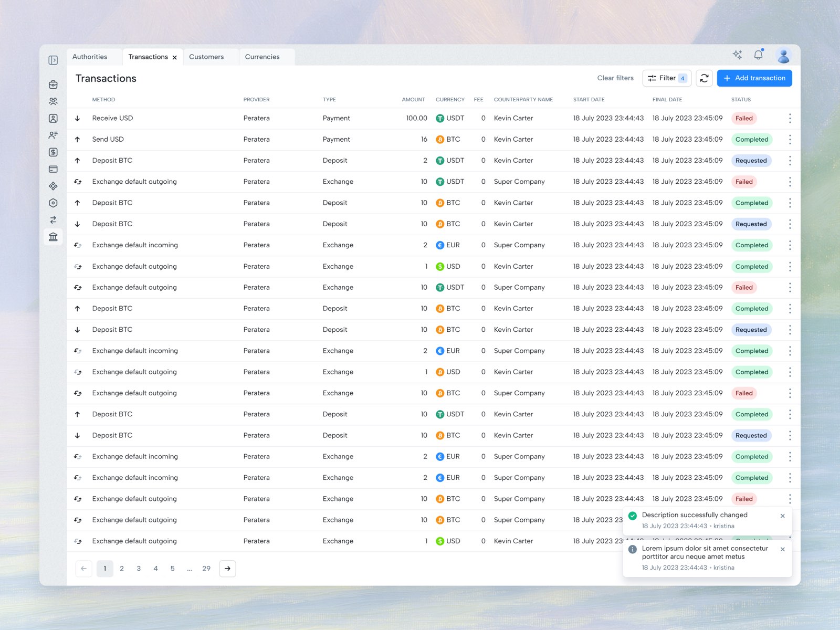Viewport: 840px width, 630px height.
Task: Switch to the Customers tab
Action: [x=206, y=57]
